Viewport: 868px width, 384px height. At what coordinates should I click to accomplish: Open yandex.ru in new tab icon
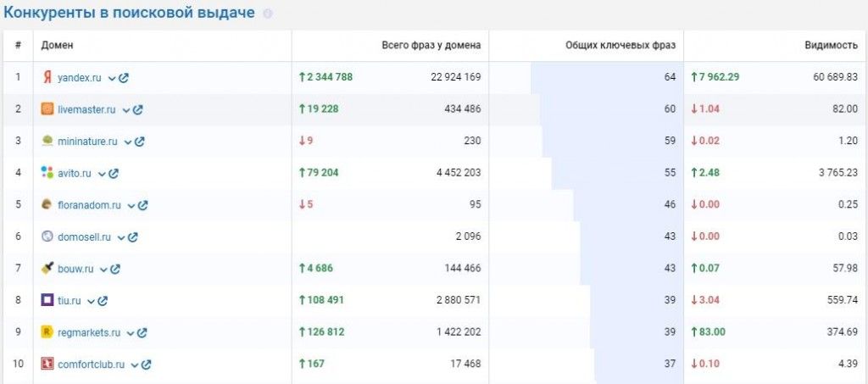click(x=124, y=77)
